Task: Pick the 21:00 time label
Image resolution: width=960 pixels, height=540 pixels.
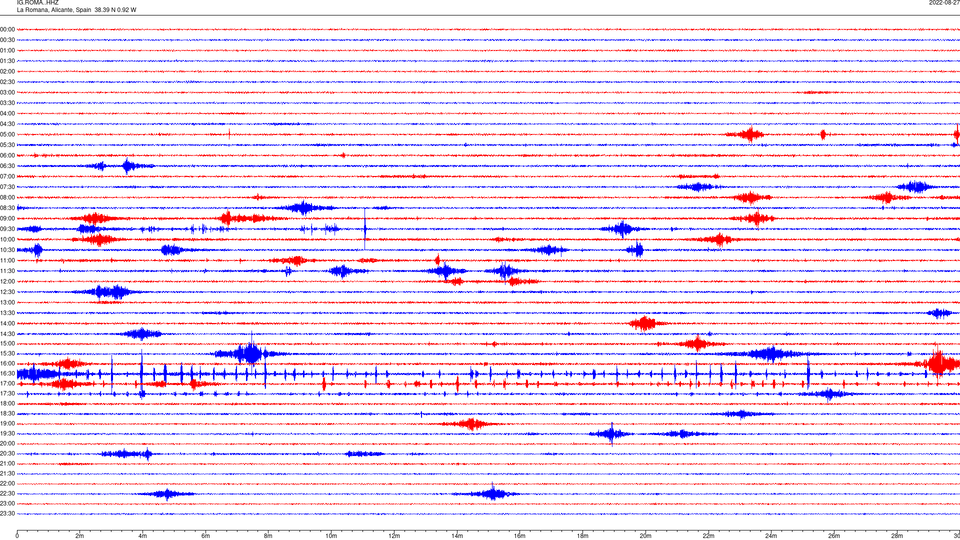Action: 7,463
